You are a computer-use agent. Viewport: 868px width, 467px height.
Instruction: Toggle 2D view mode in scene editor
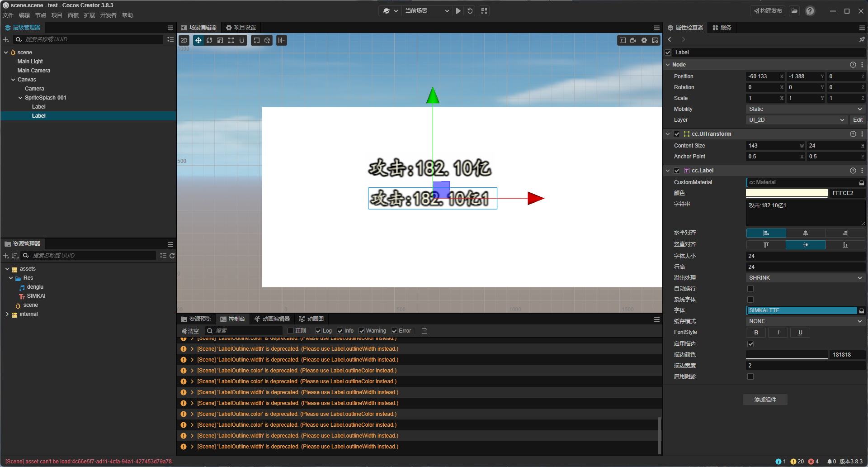tap(184, 40)
